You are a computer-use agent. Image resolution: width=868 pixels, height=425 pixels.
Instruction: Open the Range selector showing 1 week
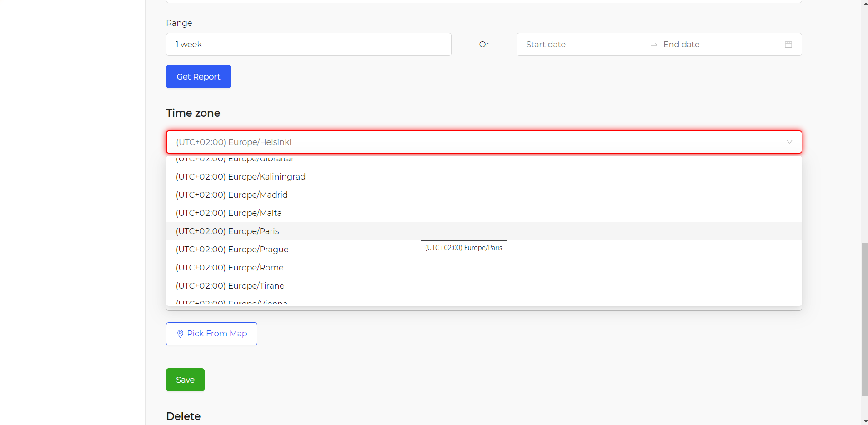(x=308, y=45)
